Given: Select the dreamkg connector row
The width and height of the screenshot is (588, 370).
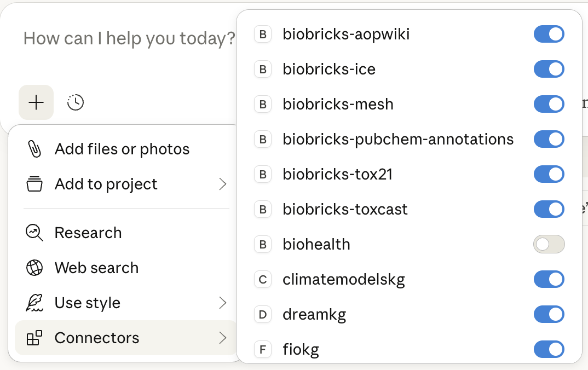Looking at the screenshot, I should [x=313, y=314].
